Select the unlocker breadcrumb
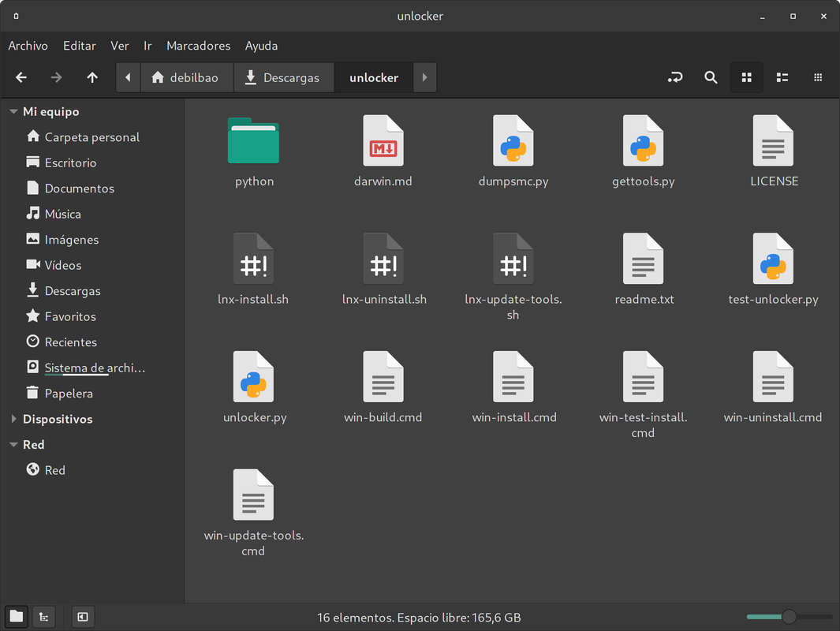The width and height of the screenshot is (840, 631). click(x=374, y=77)
